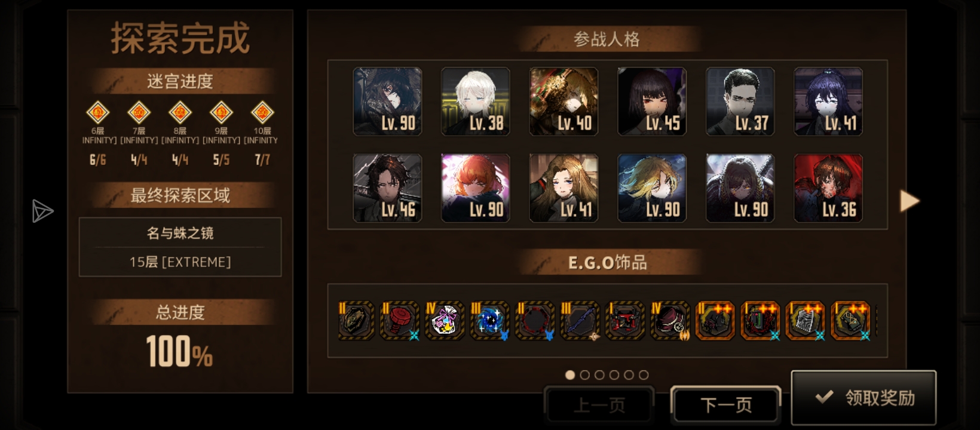980x430 pixels.
Task: Select the first page indicator dot
Action: click(570, 375)
